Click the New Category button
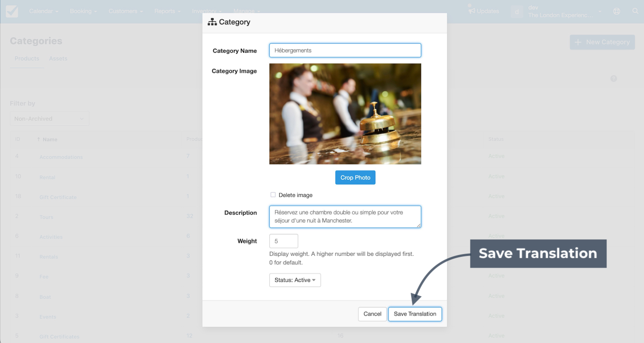The width and height of the screenshot is (644, 343). point(602,42)
